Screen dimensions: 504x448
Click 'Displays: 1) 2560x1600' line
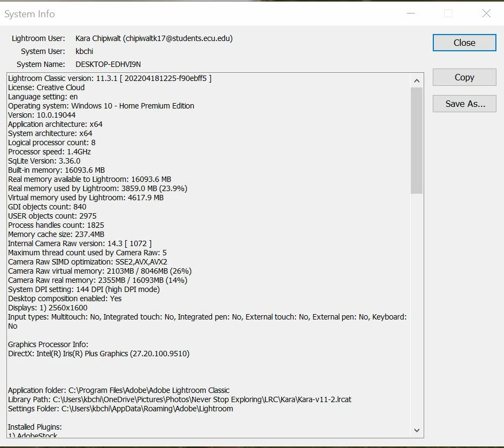point(48,308)
